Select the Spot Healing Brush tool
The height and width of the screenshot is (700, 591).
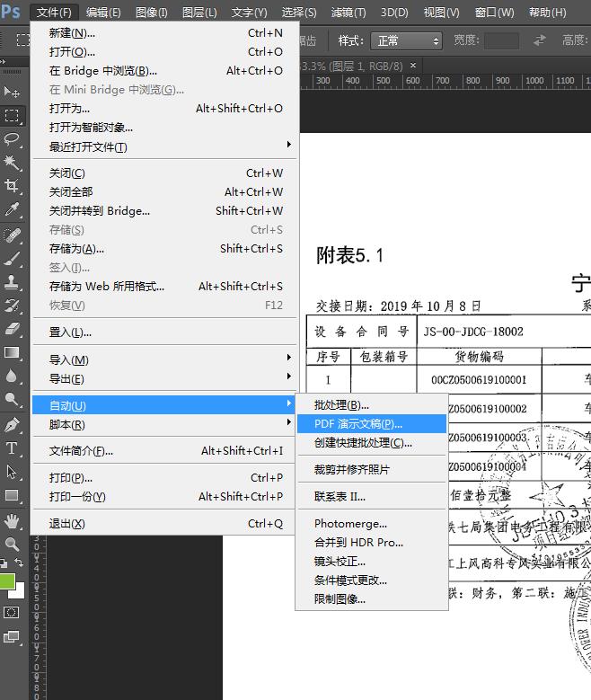[x=11, y=235]
